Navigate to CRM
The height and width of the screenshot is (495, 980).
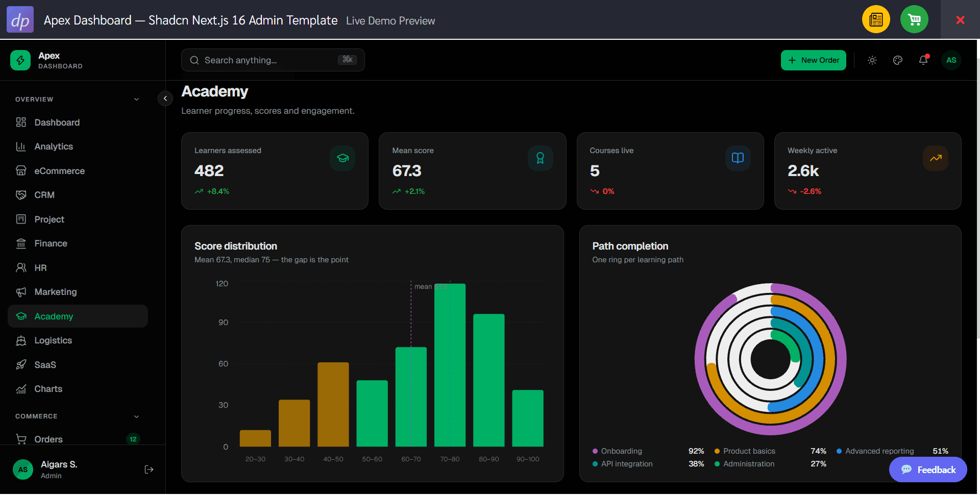pyautogui.click(x=78, y=195)
